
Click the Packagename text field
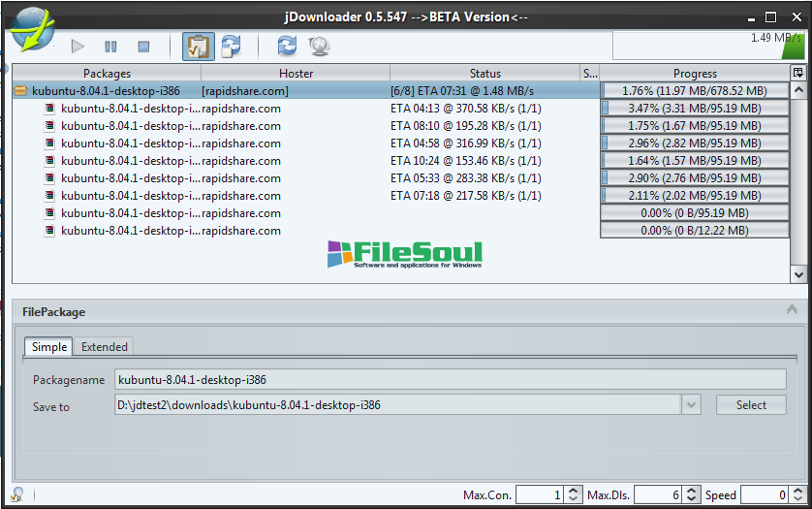(x=450, y=379)
